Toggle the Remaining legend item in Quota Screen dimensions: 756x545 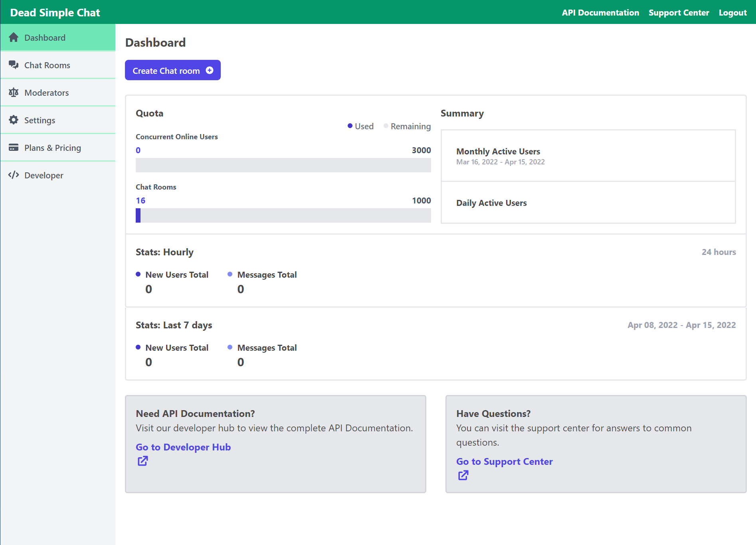(407, 126)
